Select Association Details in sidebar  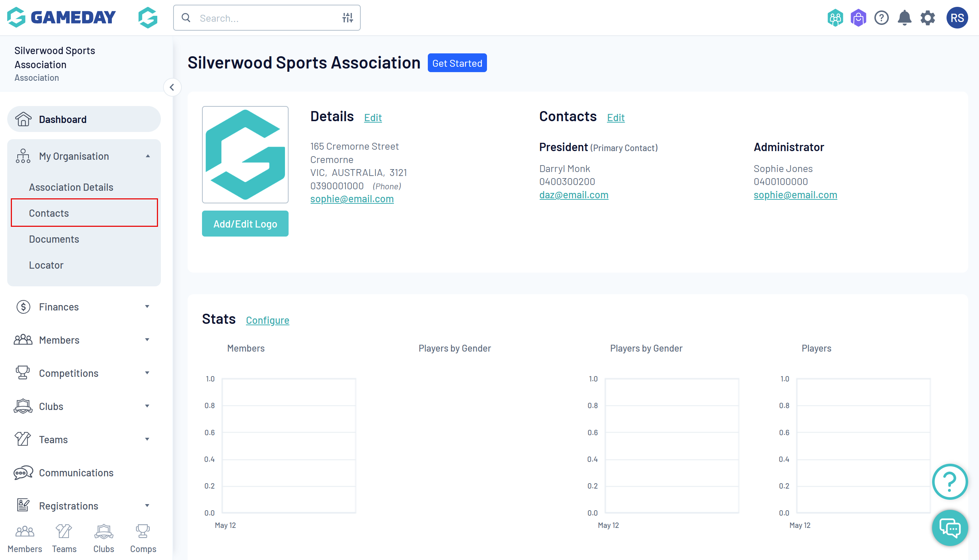click(x=71, y=187)
